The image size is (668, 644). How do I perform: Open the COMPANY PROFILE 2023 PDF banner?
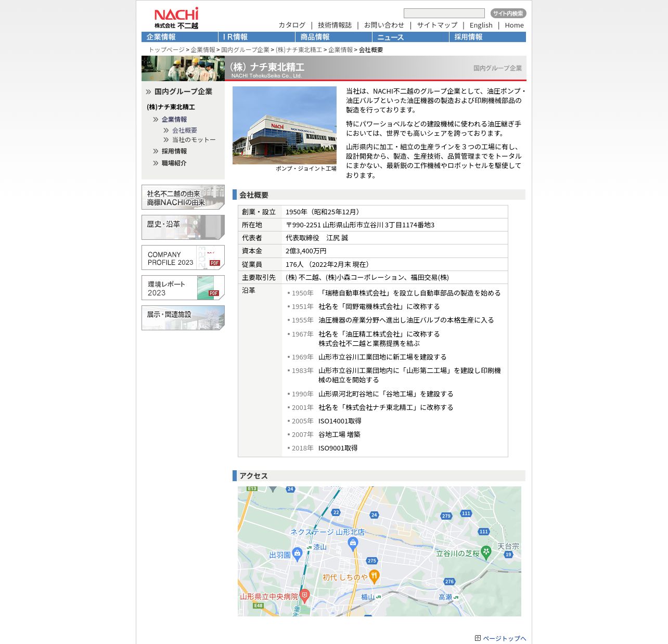coord(183,257)
